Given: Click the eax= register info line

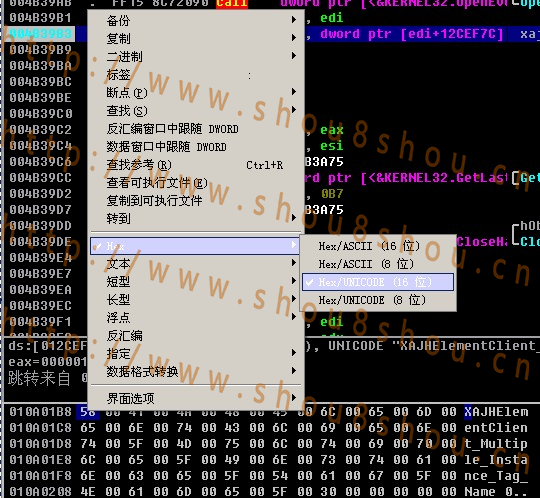Looking at the screenshot, I should coord(47,362).
